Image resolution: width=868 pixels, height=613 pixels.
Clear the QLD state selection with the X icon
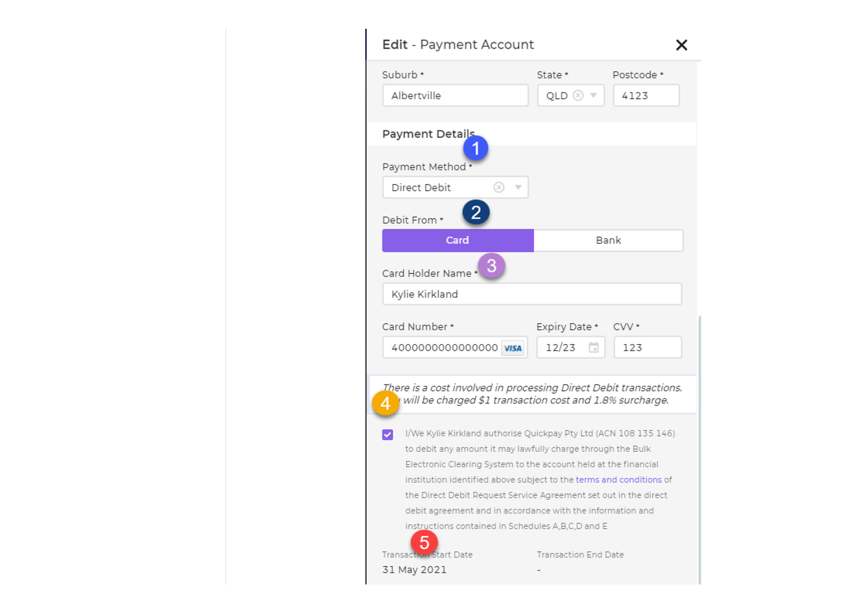pos(578,95)
